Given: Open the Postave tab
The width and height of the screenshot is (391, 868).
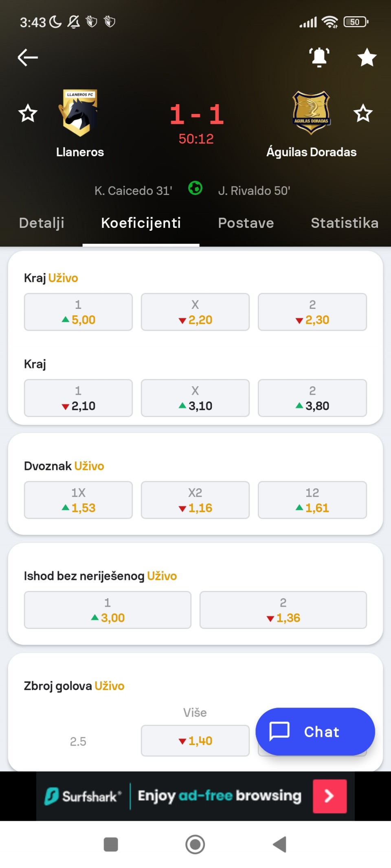Looking at the screenshot, I should point(246,223).
